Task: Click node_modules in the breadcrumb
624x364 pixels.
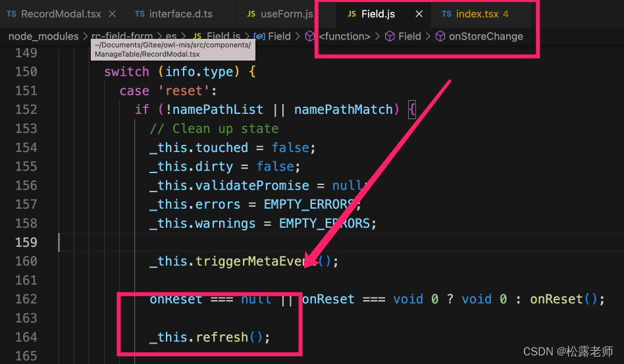Action: pos(43,37)
